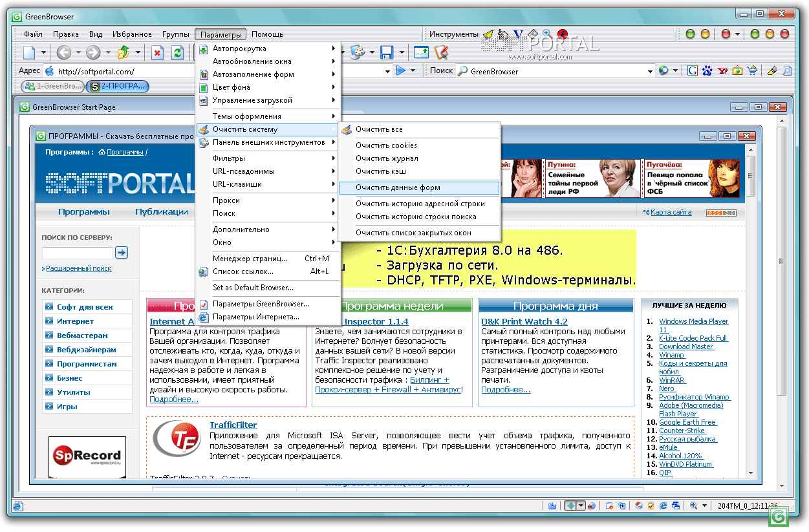Image resolution: width=809 pixels, height=532 pixels.
Task: Open the Утилиты category link
Action: tap(74, 392)
